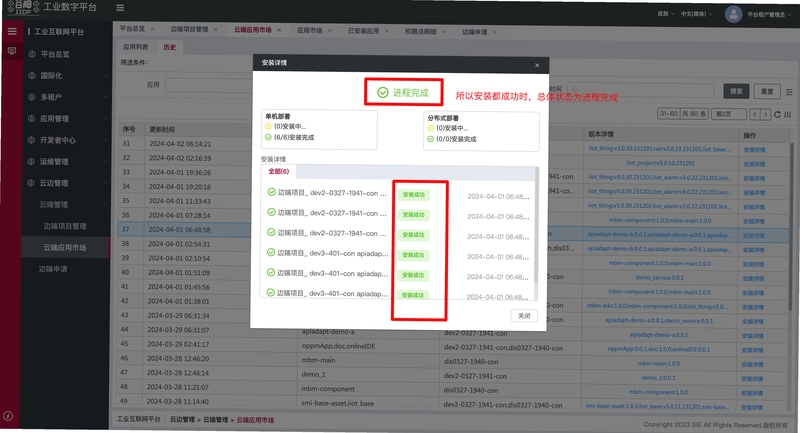800x433 pixels.
Task: Click 更新时间 column header
Action: point(162,130)
